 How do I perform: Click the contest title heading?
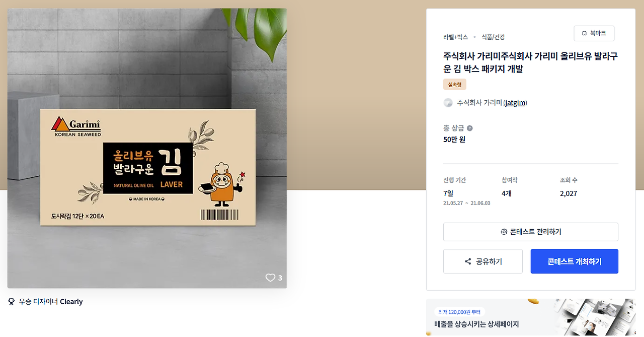[x=530, y=62]
